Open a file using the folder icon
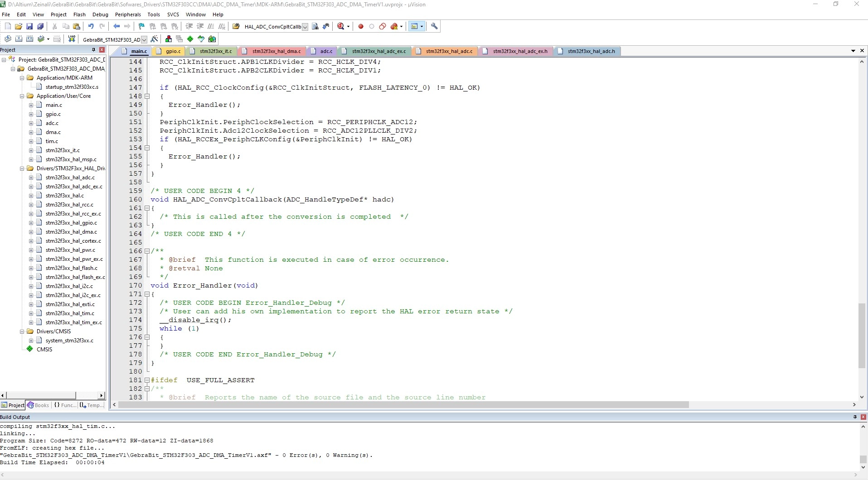Screen dimensions: 868x480 click(x=19, y=26)
